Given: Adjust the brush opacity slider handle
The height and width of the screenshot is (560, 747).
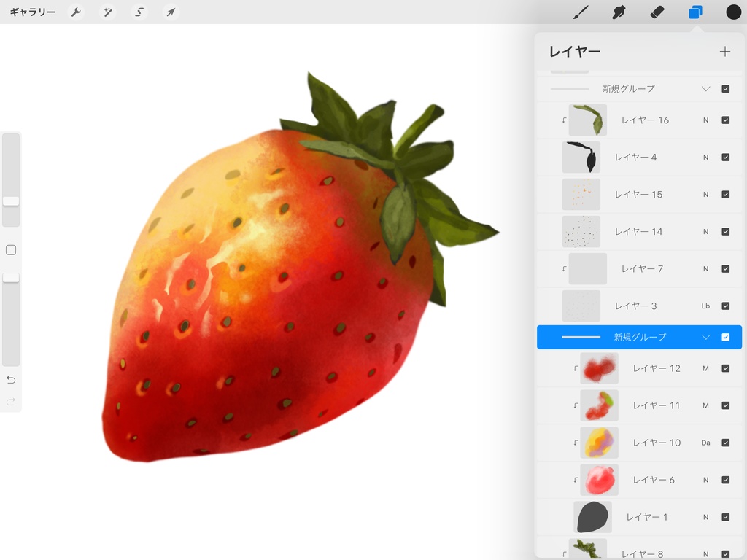Looking at the screenshot, I should coord(11,278).
